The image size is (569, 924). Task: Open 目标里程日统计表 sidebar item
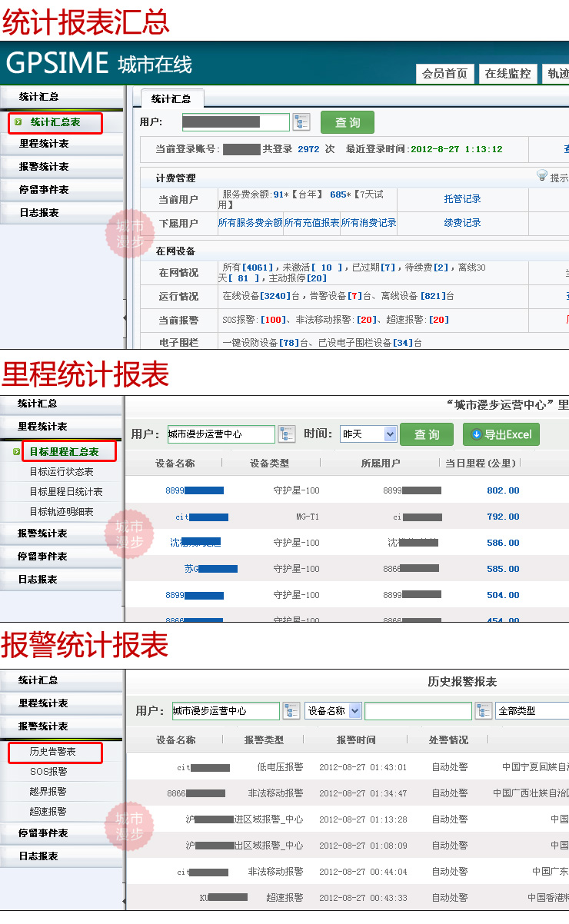click(66, 492)
